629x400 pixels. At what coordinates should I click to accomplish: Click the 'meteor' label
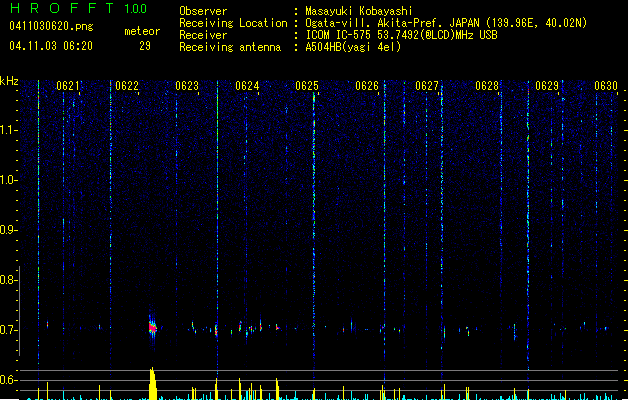(142, 31)
